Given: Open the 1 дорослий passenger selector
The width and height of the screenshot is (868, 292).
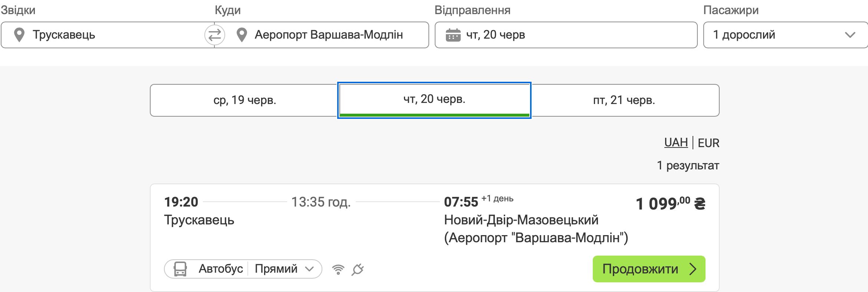Looking at the screenshot, I should pyautogui.click(x=786, y=35).
